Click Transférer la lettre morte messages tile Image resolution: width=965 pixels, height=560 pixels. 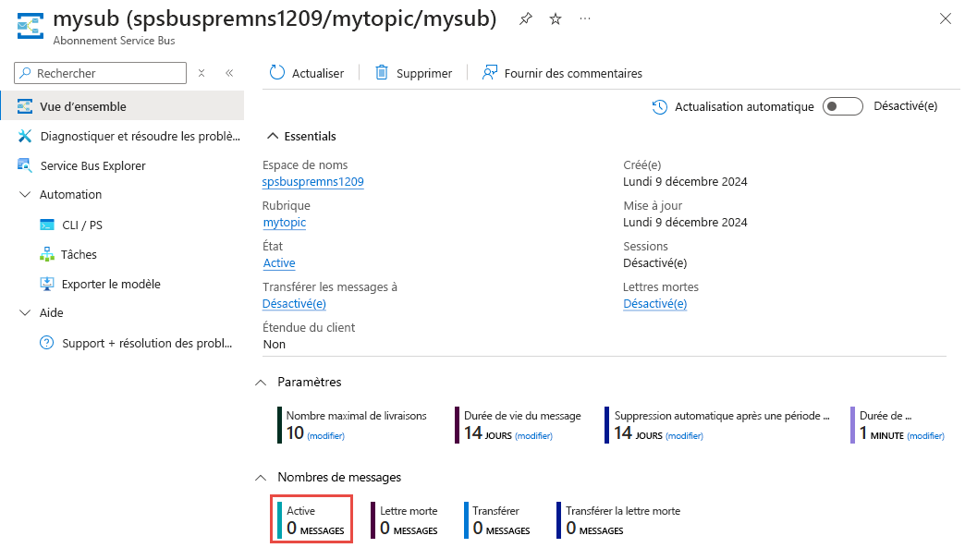tap(618, 520)
